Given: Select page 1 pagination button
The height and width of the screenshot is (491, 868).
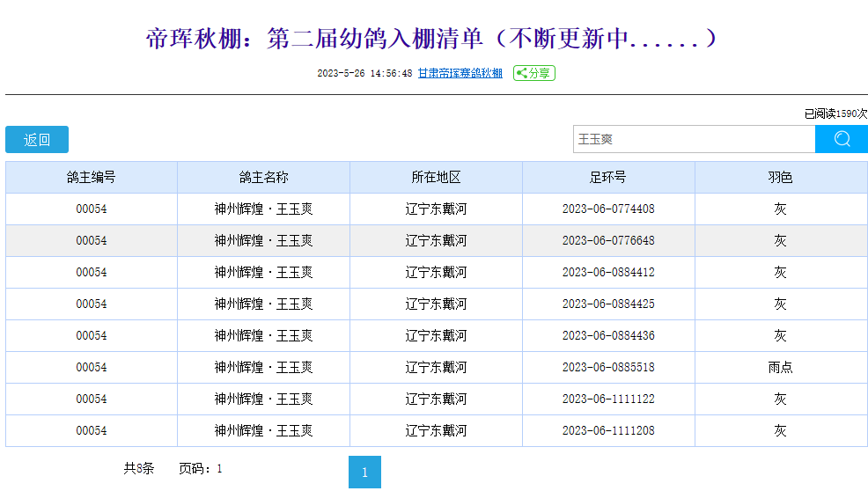Looking at the screenshot, I should point(364,473).
